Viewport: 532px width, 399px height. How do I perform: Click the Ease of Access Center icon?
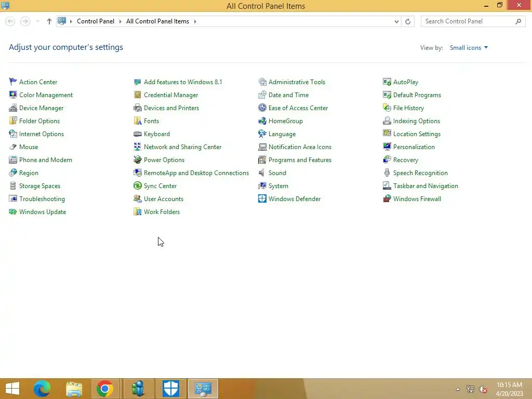262,108
